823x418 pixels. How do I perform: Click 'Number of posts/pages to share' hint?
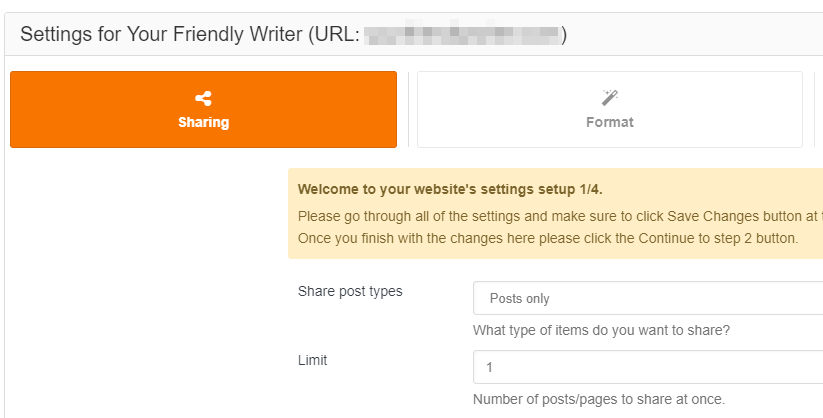point(598,399)
